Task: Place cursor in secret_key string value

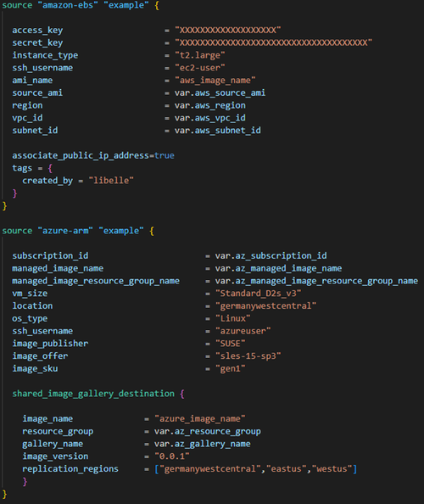Action: point(273,42)
